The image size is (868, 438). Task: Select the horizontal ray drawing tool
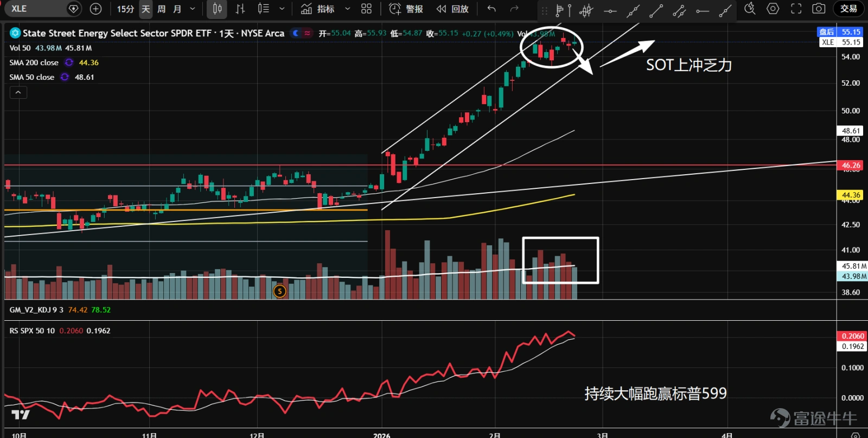pos(703,10)
